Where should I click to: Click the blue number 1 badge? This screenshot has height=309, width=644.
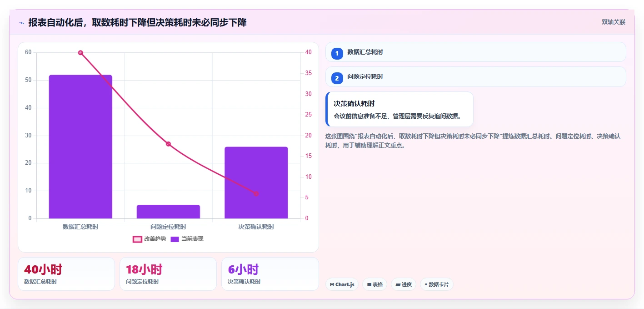(337, 54)
